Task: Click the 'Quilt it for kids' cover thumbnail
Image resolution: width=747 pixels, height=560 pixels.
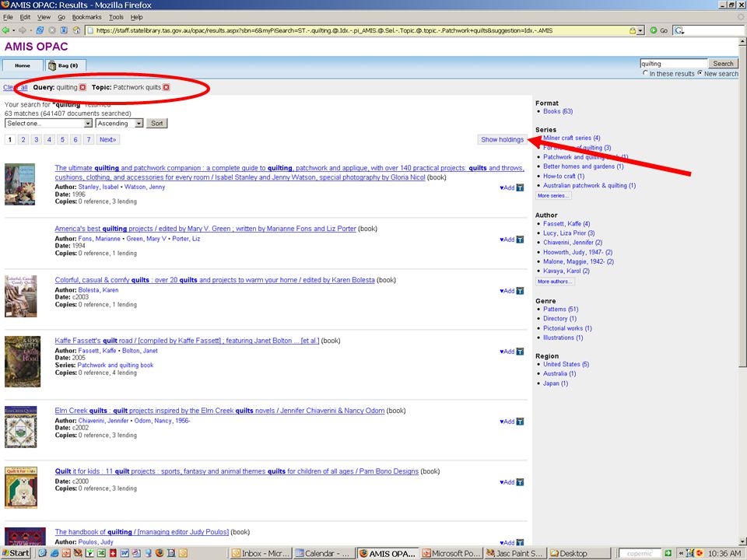Action: pyautogui.click(x=21, y=488)
